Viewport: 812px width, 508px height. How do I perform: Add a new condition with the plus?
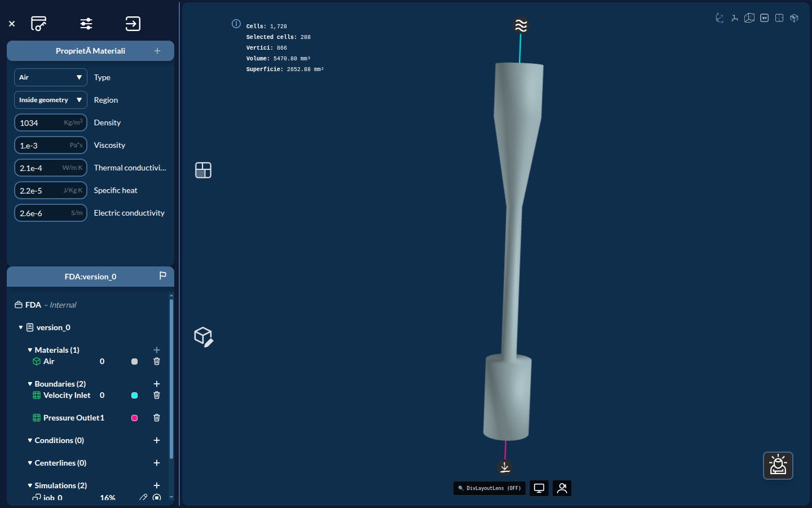tap(157, 440)
